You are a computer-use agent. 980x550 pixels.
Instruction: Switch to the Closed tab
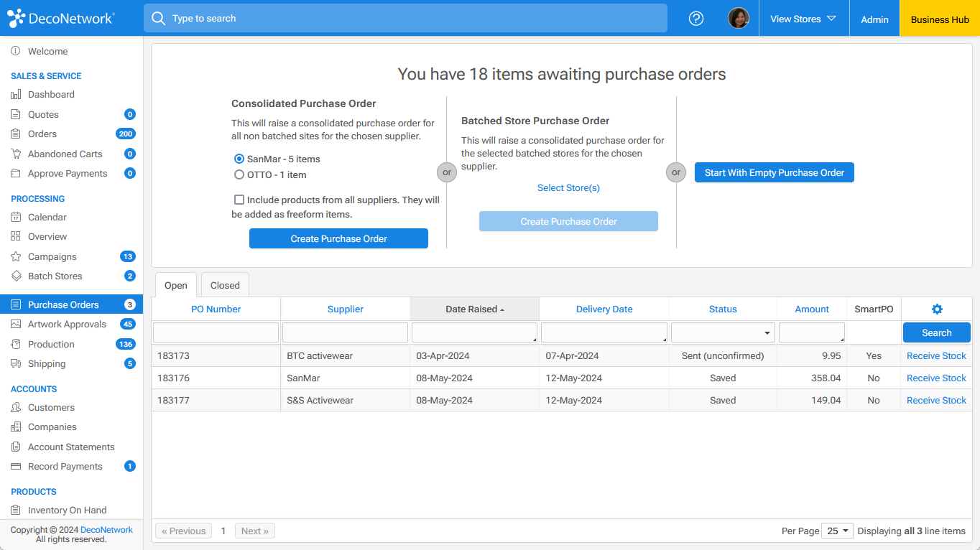tap(224, 284)
